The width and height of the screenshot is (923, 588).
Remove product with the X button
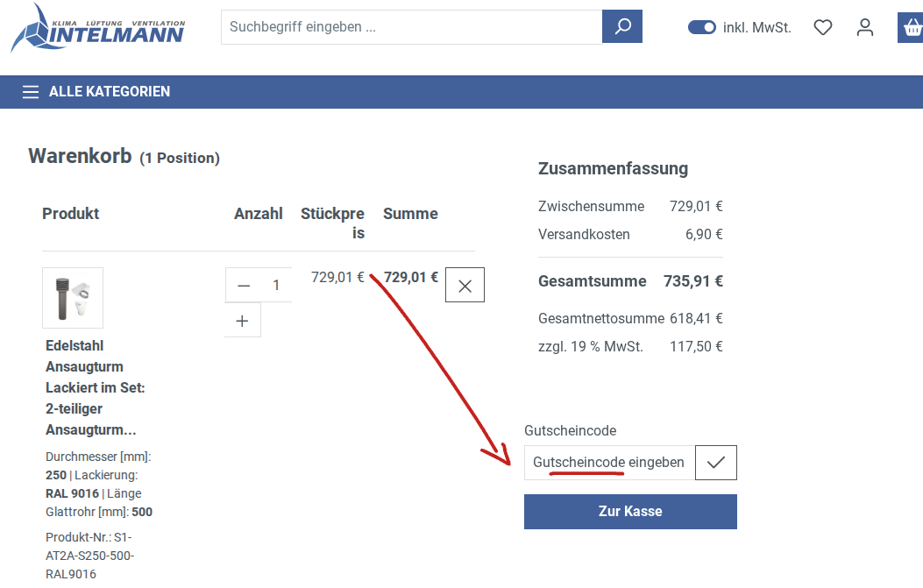click(465, 286)
